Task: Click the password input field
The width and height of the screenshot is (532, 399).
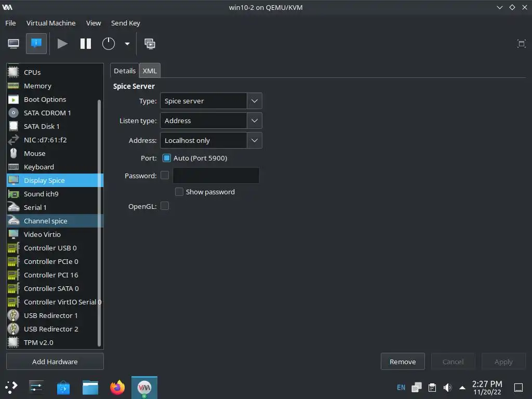Action: [x=216, y=176]
